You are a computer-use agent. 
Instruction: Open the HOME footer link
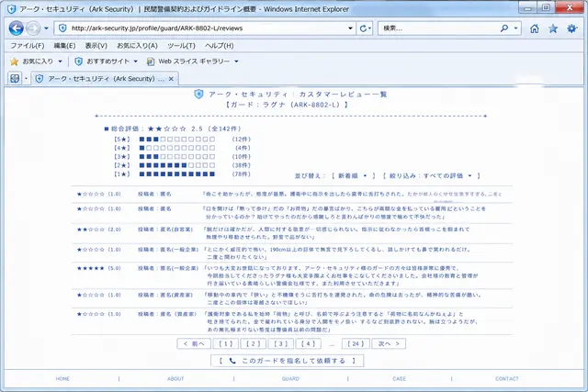(62, 379)
